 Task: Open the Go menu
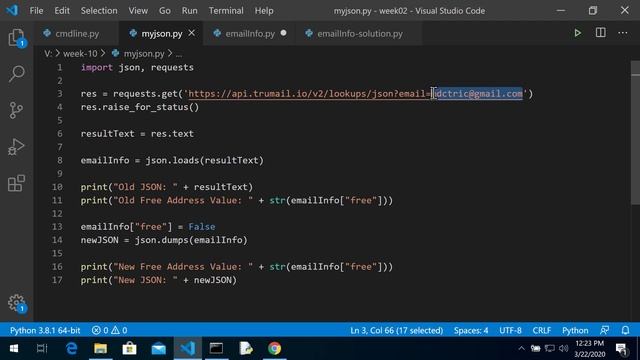pos(164,11)
